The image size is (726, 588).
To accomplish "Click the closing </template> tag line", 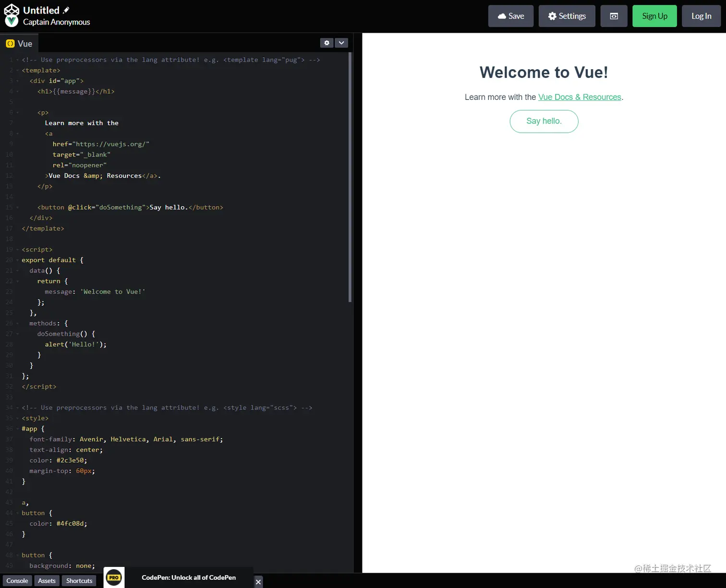I will [43, 229].
